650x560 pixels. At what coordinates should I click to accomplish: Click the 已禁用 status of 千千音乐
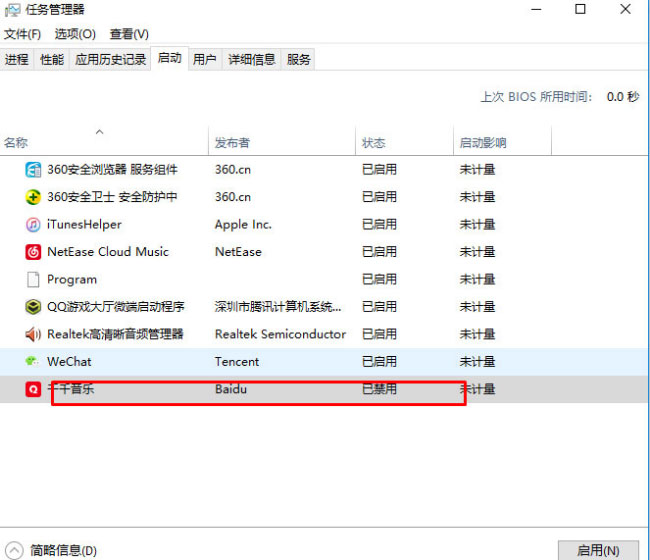tap(379, 389)
